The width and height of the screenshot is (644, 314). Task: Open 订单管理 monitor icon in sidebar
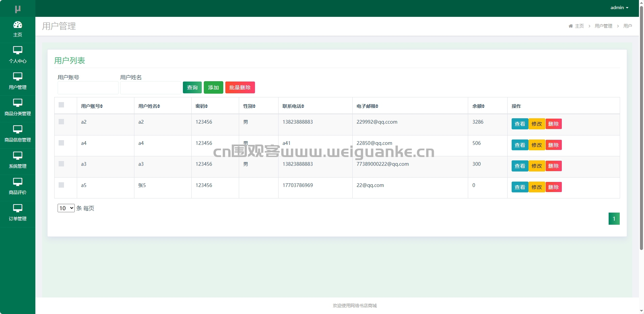coord(18,208)
